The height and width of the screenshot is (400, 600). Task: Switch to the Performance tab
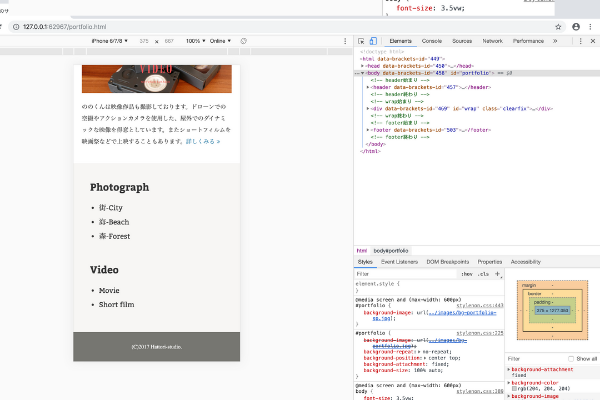point(528,41)
